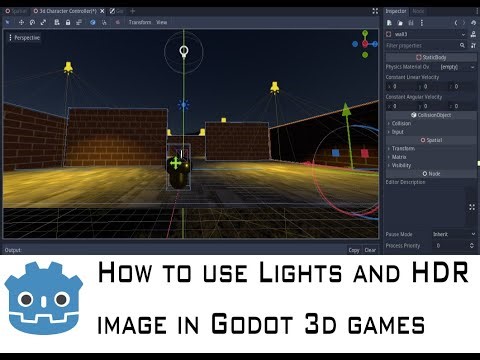Activate the Scale Mode tool

tap(43, 22)
